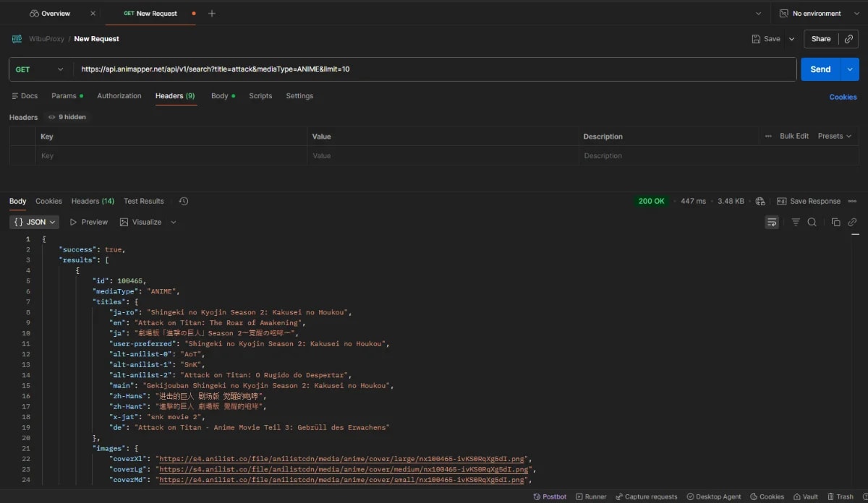The width and height of the screenshot is (868, 503).
Task: Open the Test Results tab
Action: click(143, 201)
